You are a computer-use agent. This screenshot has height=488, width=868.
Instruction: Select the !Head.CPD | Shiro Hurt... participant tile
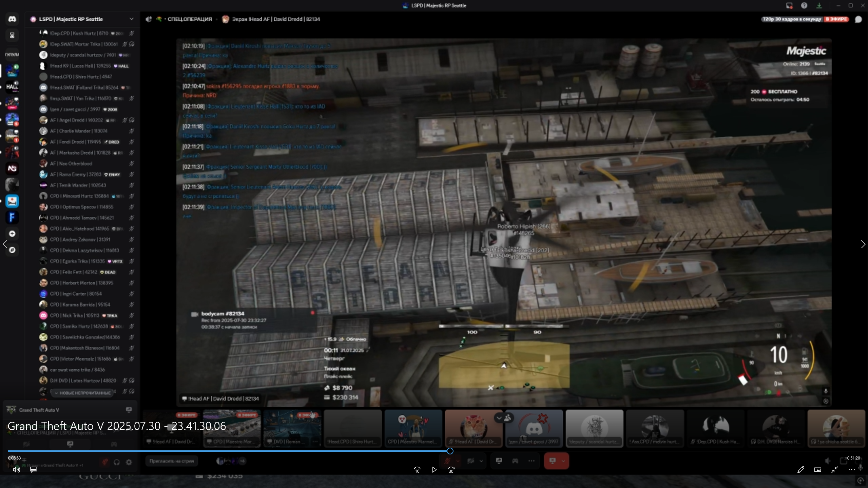[x=353, y=428]
